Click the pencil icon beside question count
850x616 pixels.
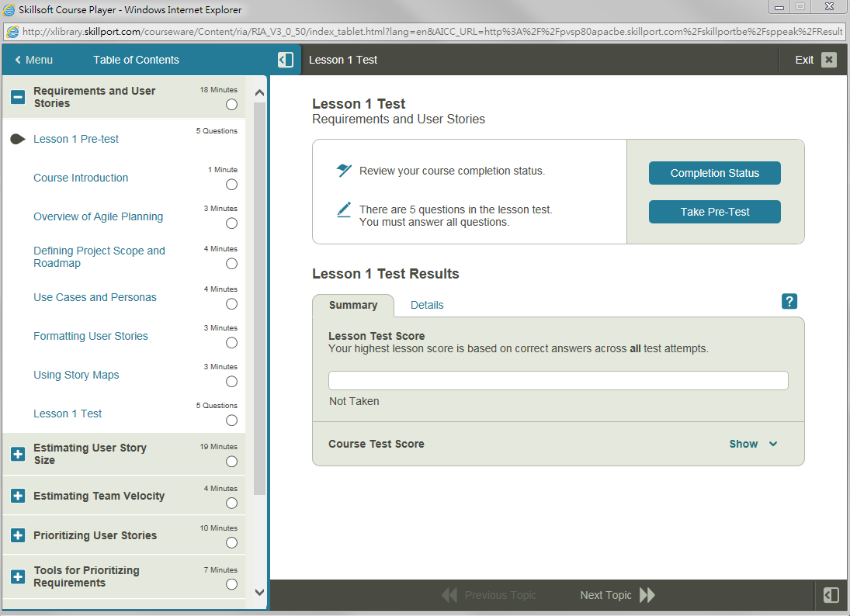click(x=344, y=209)
